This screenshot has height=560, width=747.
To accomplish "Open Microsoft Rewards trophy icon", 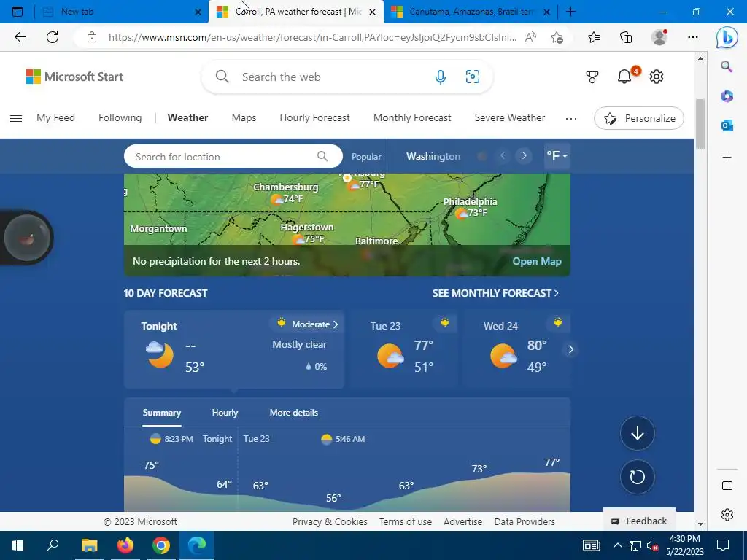I will [x=592, y=77].
